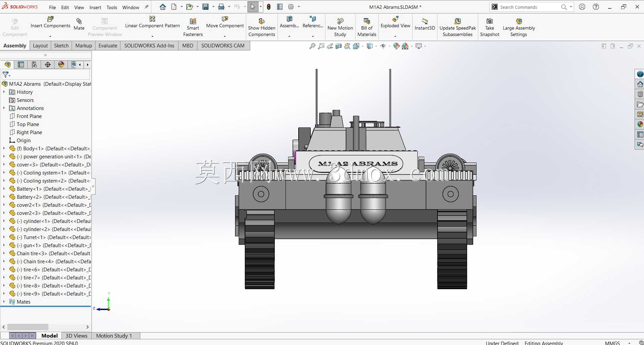Open Bill of Materials

tap(367, 28)
